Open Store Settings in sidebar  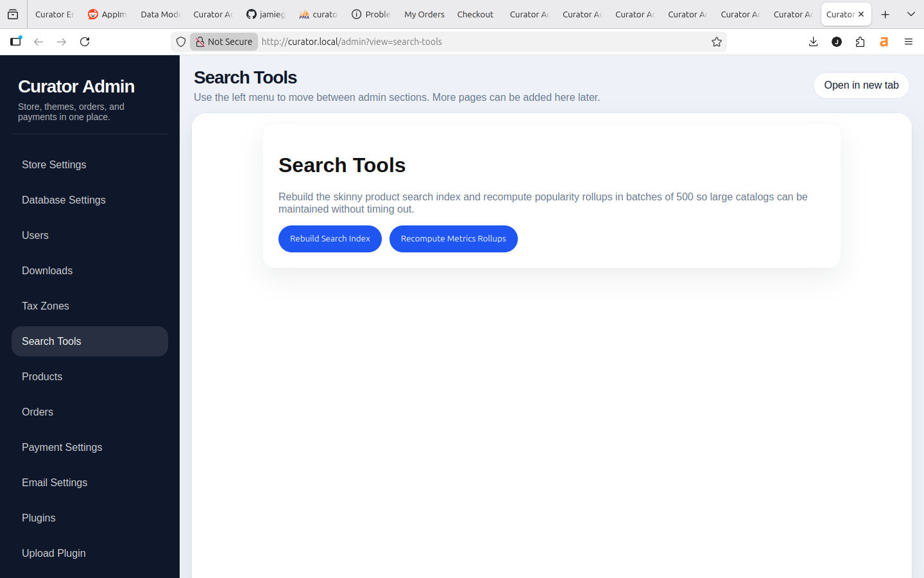coord(90,165)
